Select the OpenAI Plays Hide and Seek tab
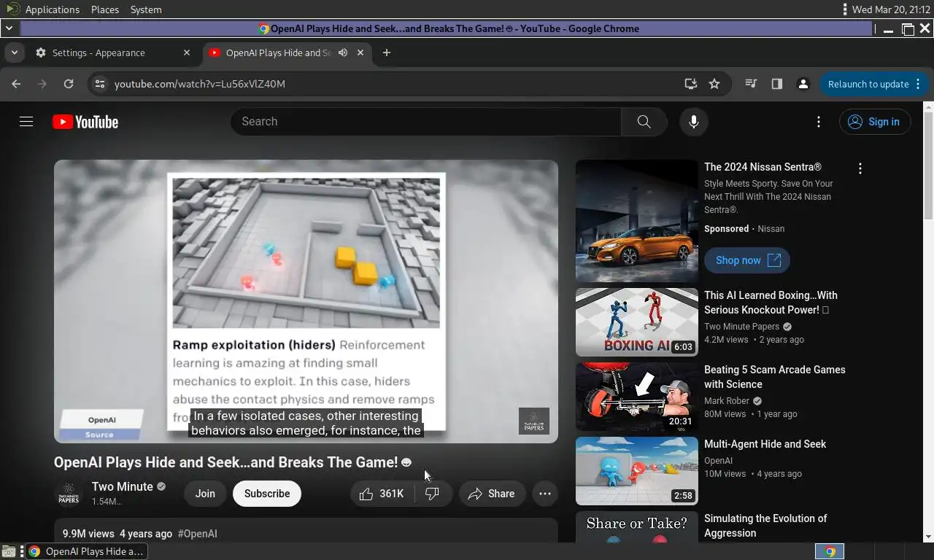This screenshot has height=560, width=934. (x=287, y=52)
